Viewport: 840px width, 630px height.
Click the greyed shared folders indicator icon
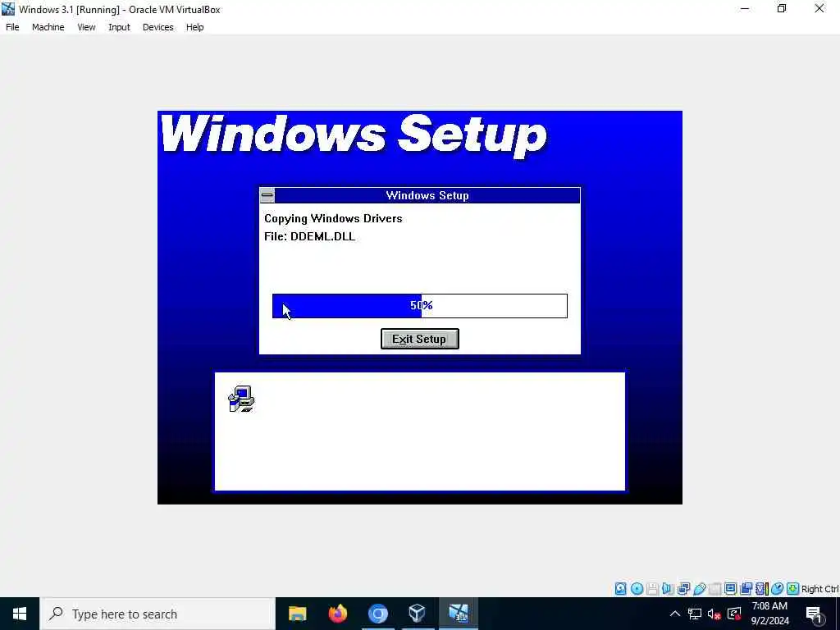pos(714,589)
